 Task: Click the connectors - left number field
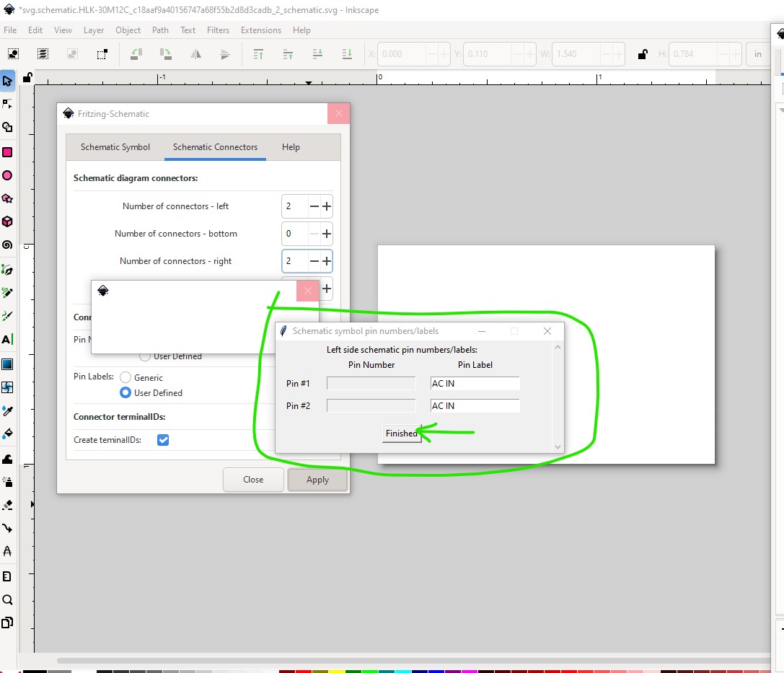pyautogui.click(x=294, y=206)
